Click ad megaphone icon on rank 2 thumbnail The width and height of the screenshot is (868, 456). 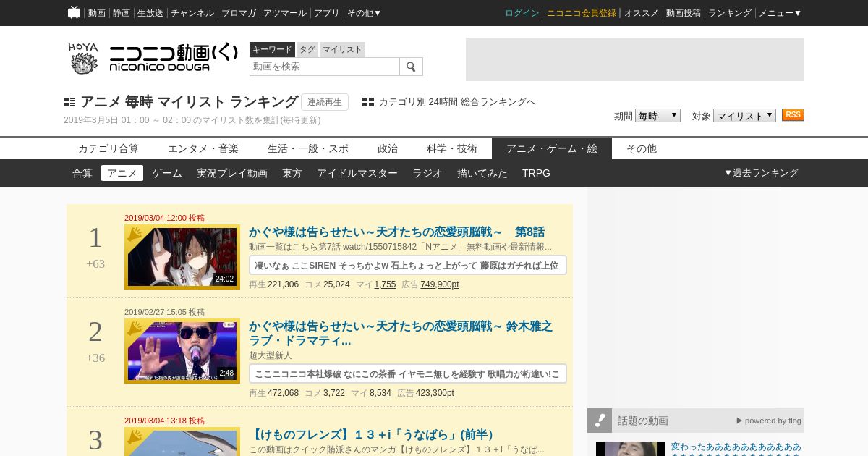point(135,328)
